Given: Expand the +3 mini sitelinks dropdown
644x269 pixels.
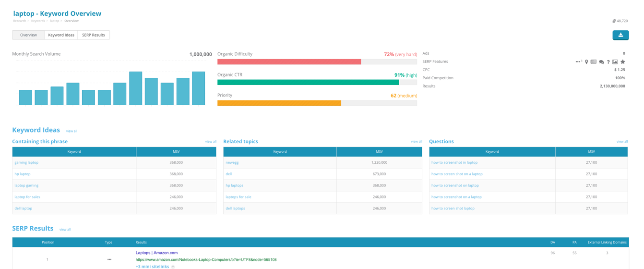Looking at the screenshot, I should coord(173,267).
